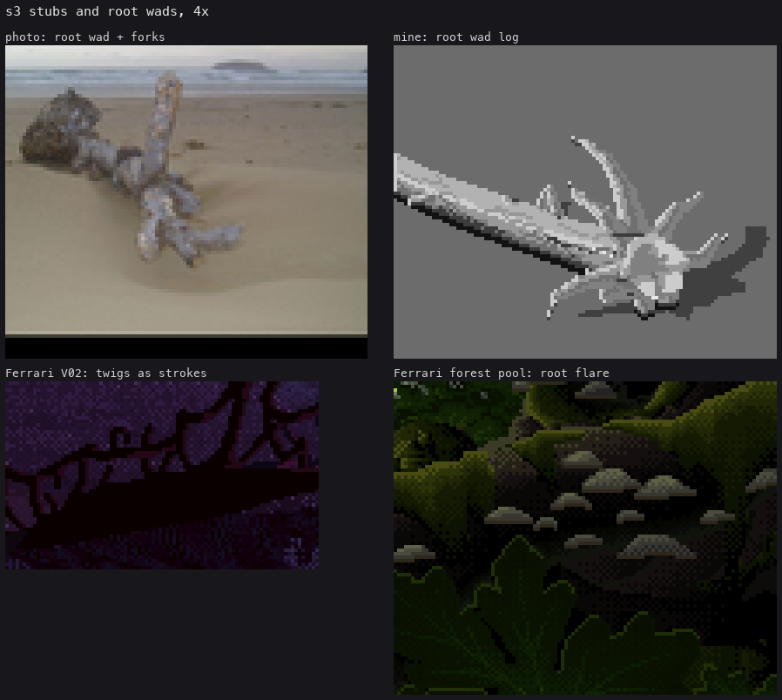The height and width of the screenshot is (700, 782).
Task: Click the beach driftwood photo thumbnail
Action: (186, 202)
